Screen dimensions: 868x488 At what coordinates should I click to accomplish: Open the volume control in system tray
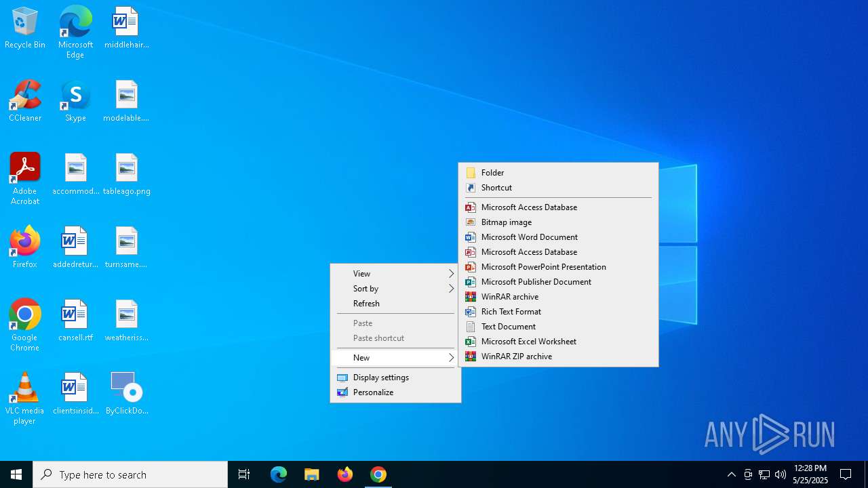pyautogui.click(x=781, y=474)
